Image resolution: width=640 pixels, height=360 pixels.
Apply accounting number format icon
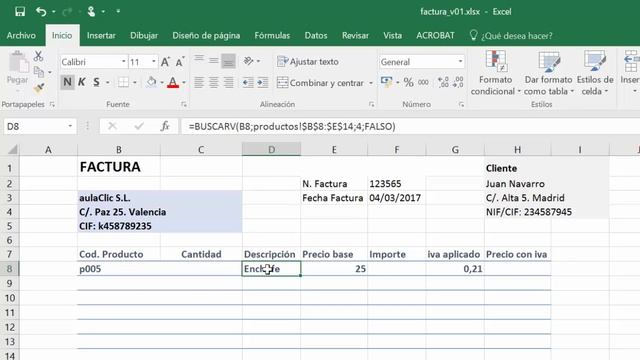click(x=386, y=82)
